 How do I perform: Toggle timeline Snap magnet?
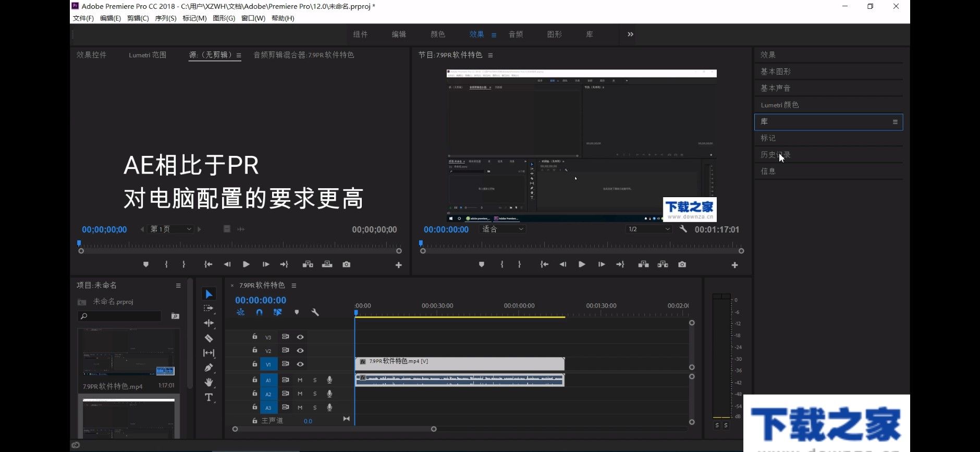tap(259, 312)
